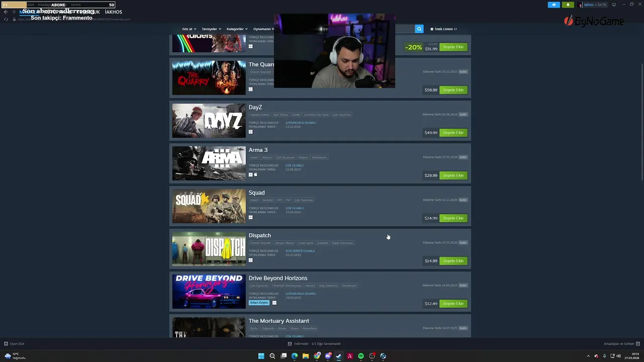Screen dimensions: 644x362
Task: Click the Arma 3 title link
Action: pyautogui.click(x=258, y=150)
